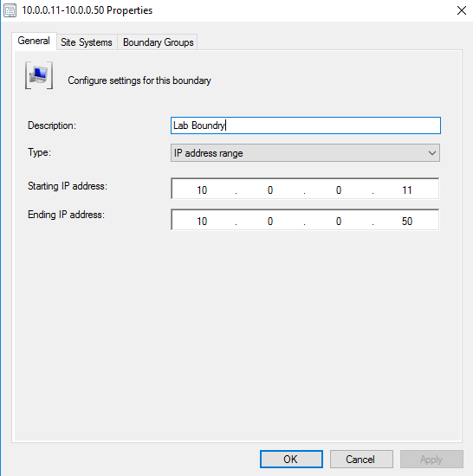This screenshot has height=476, width=473.
Task: Select second octet of Starting IP address
Action: [270, 190]
